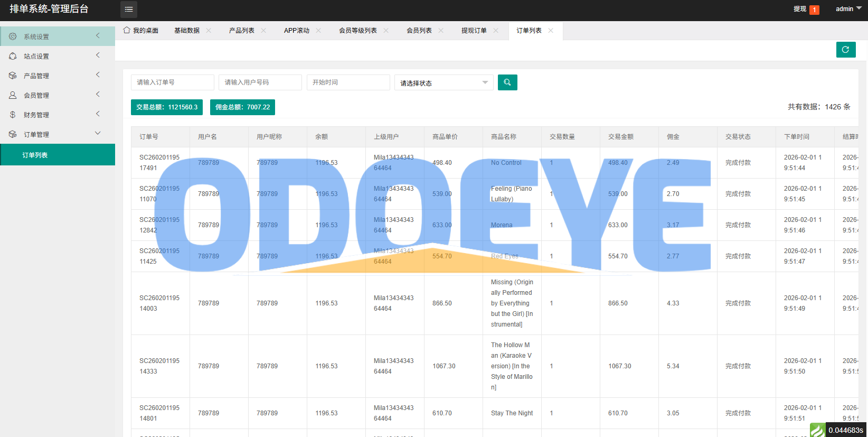
Task: Expand the admin user dropdown
Action: point(848,9)
